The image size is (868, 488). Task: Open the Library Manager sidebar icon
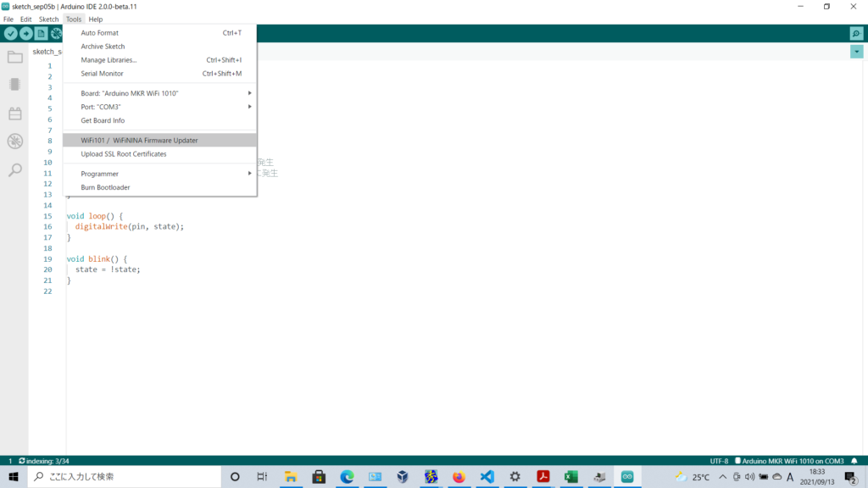[x=15, y=114]
